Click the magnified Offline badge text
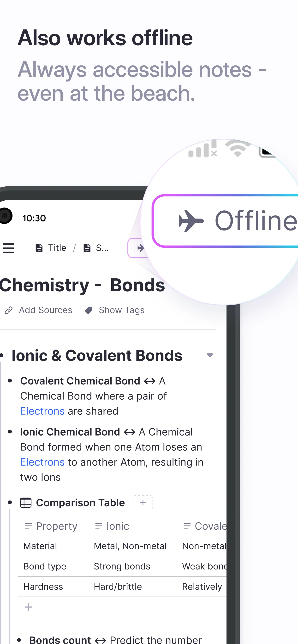 click(x=256, y=220)
